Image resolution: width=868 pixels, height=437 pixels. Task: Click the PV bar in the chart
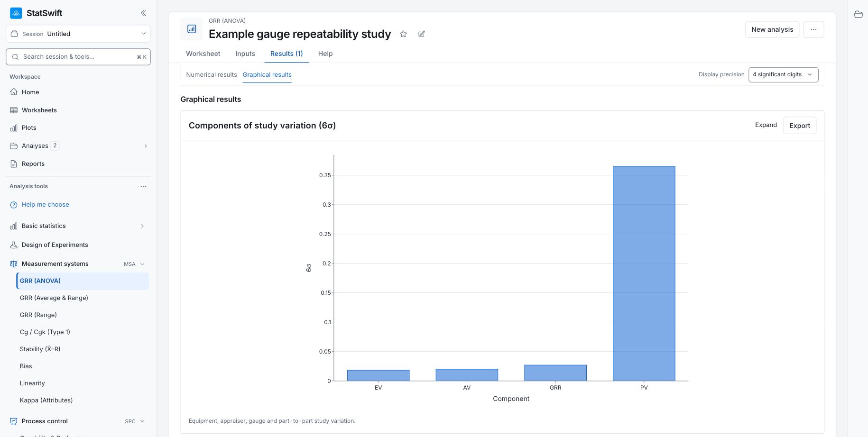point(644,273)
